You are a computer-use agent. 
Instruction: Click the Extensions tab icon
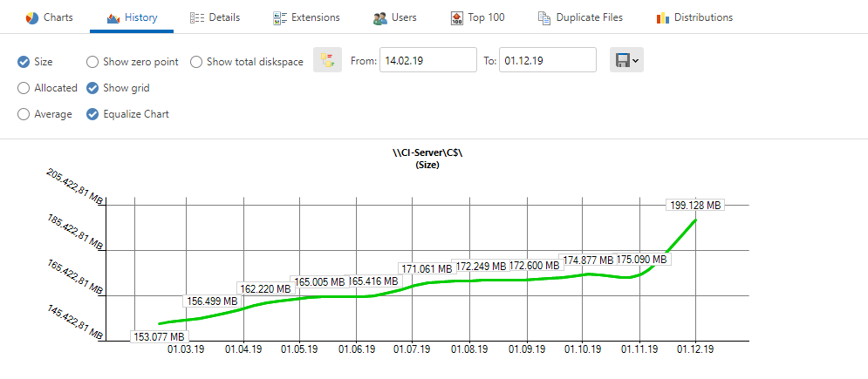point(280,17)
